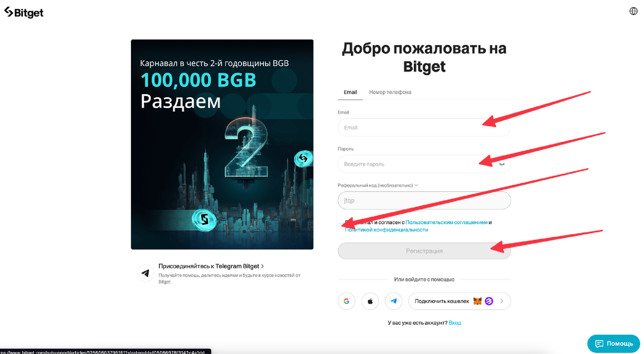Open Пользовательским соглашением link
This screenshot has height=354, width=644.
click(x=447, y=222)
